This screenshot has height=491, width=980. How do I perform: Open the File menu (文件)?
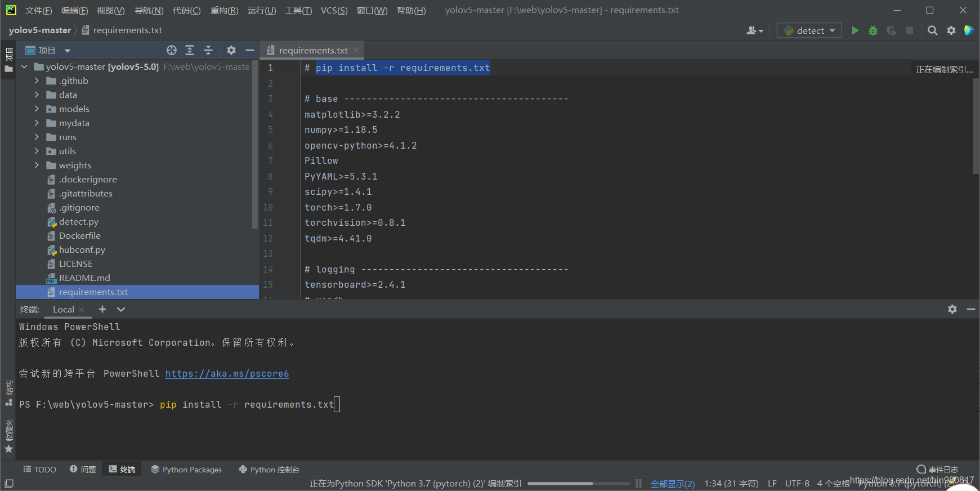click(x=38, y=10)
